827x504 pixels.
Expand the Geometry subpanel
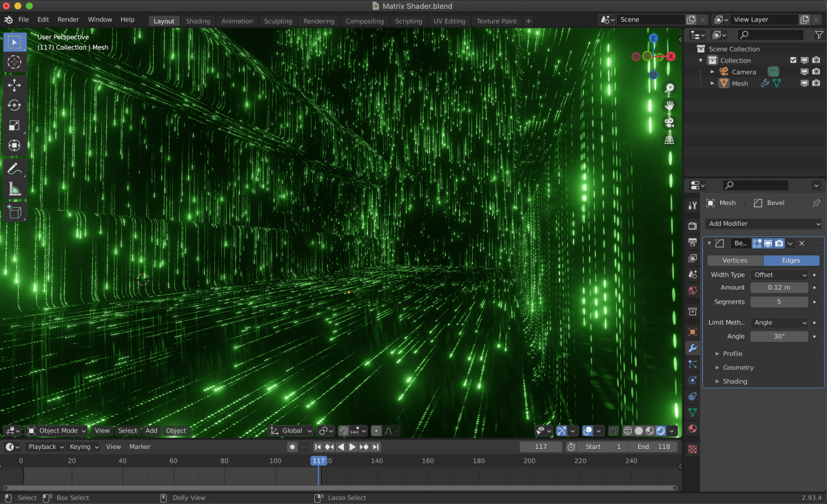pyautogui.click(x=734, y=368)
